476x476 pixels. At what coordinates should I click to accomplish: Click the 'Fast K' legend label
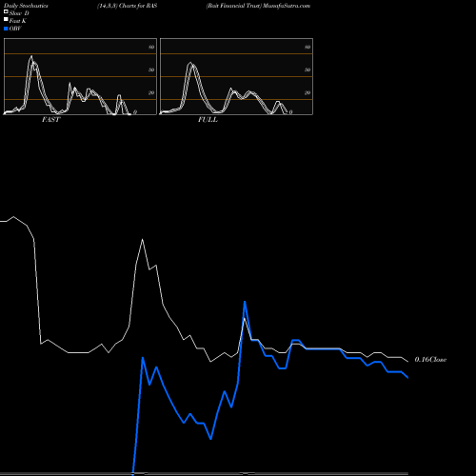point(17,21)
